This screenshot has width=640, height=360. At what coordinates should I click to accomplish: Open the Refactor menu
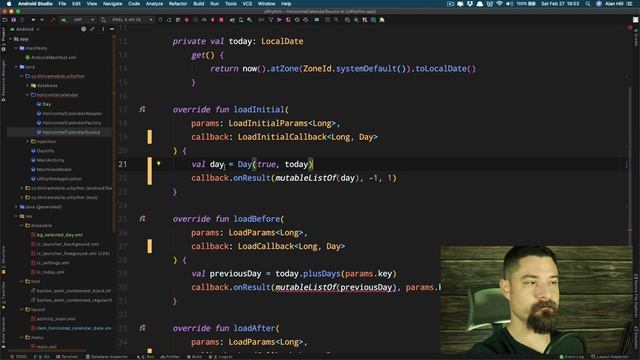[x=178, y=4]
